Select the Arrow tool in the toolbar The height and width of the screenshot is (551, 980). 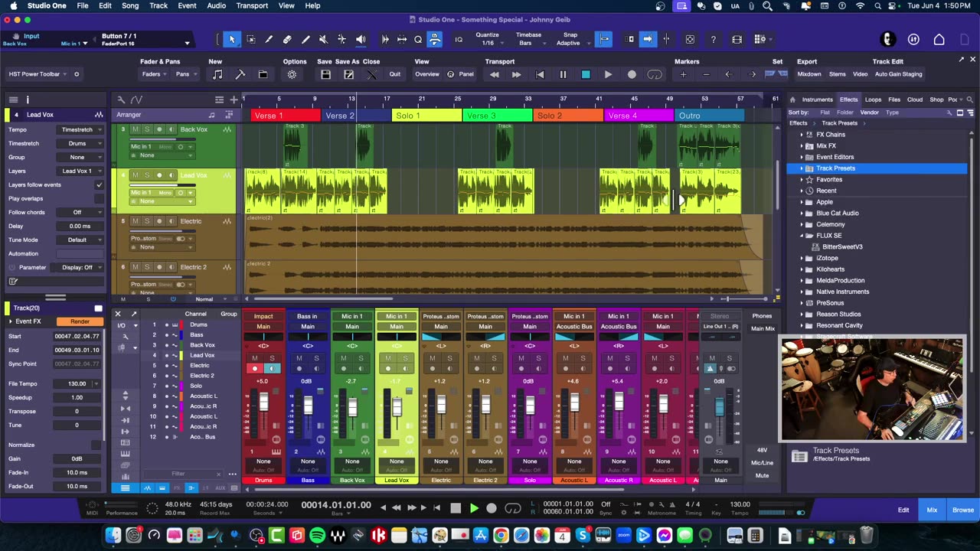[232, 39]
